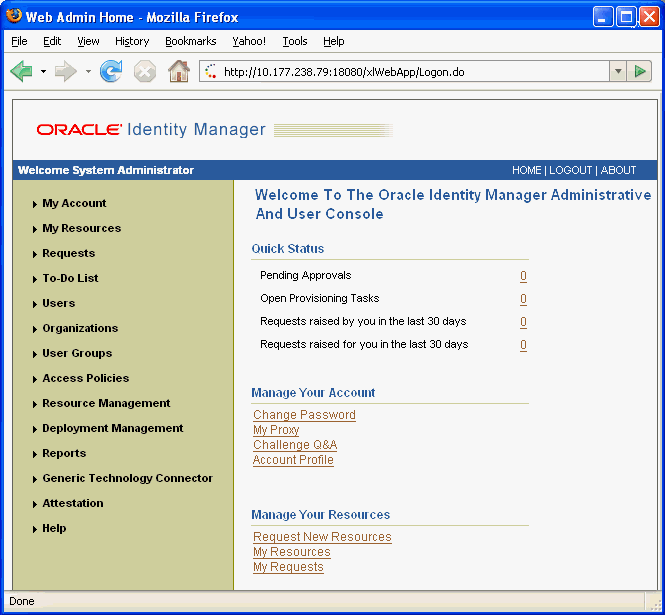The width and height of the screenshot is (665, 615).
Task: Open the address bar URL dropdown
Action: click(618, 71)
